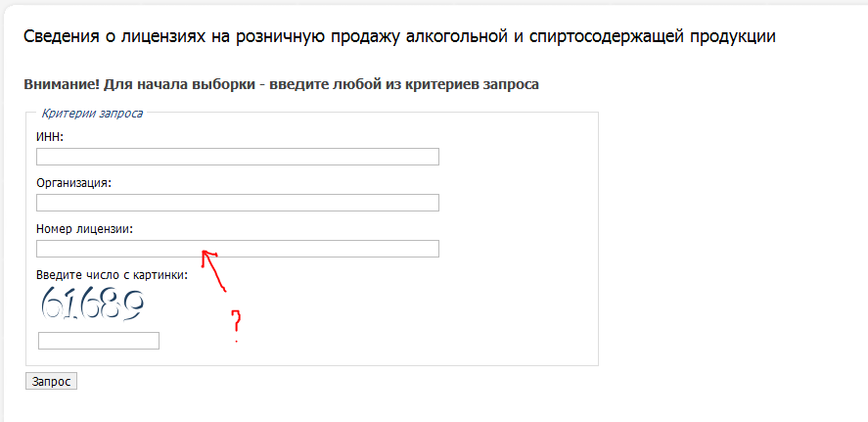Click the Организация: label text
The image size is (868, 422).
[x=74, y=183]
